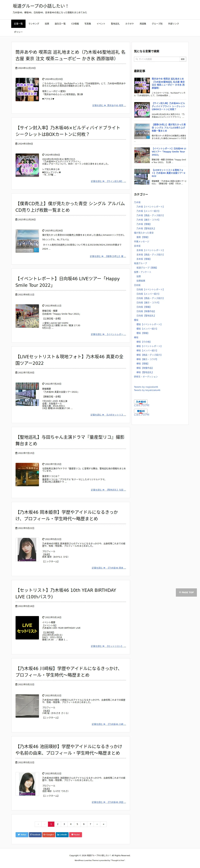The height and width of the screenshot is (868, 200).
Task: Open thumbnail of 筒井あやめ 喫茶店 article
Action: [x=27, y=89]
